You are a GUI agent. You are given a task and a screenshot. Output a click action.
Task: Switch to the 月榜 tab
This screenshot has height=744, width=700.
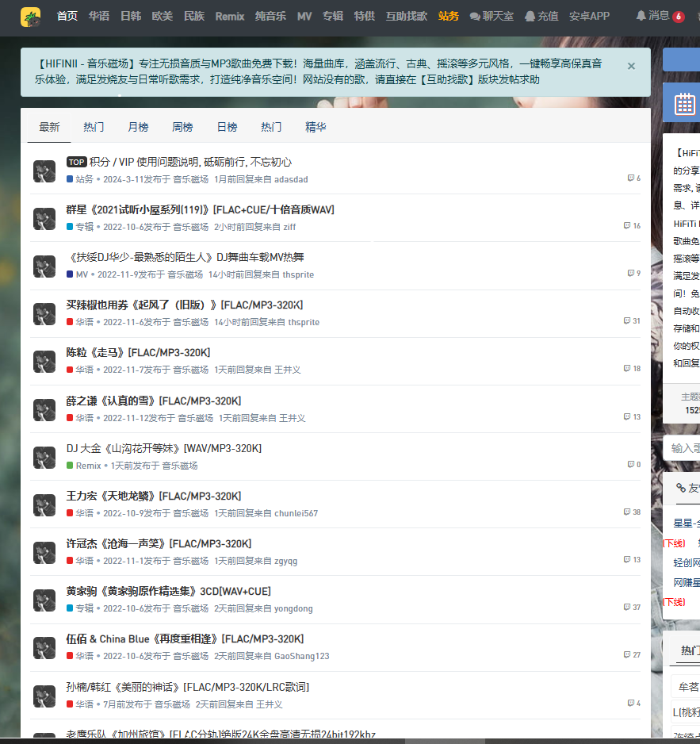(138, 127)
